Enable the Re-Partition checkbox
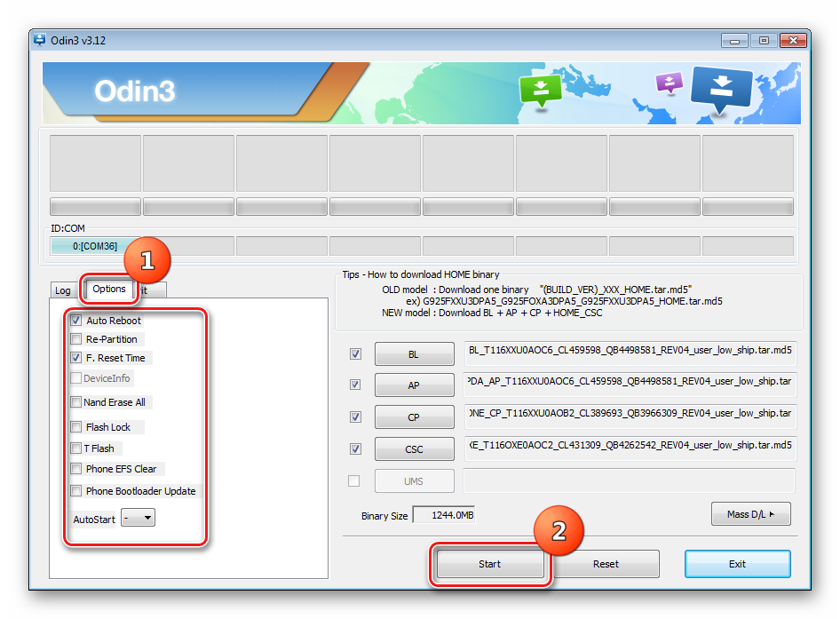This screenshot has width=840, height=619. [76, 339]
